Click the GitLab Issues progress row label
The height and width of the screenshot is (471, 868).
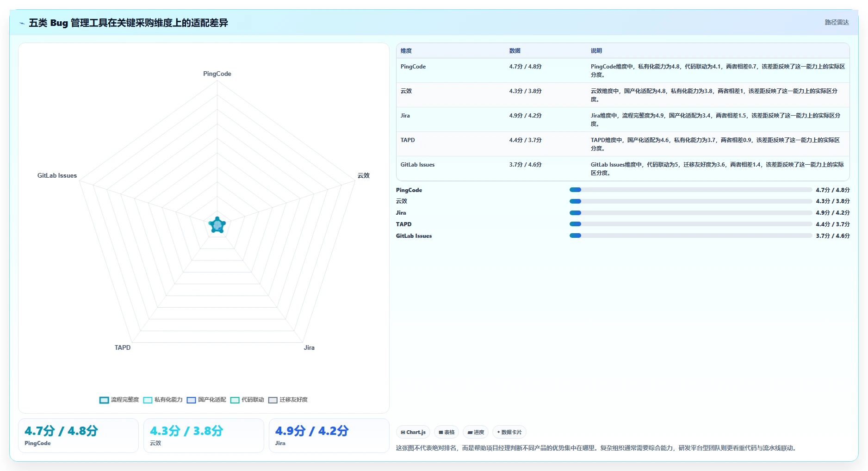tap(414, 236)
